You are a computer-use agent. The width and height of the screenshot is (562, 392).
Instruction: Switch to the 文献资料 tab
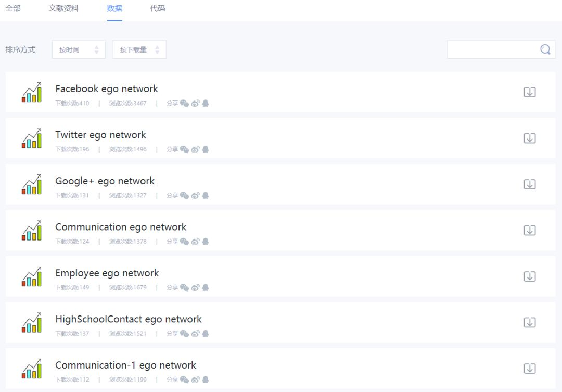(x=64, y=8)
